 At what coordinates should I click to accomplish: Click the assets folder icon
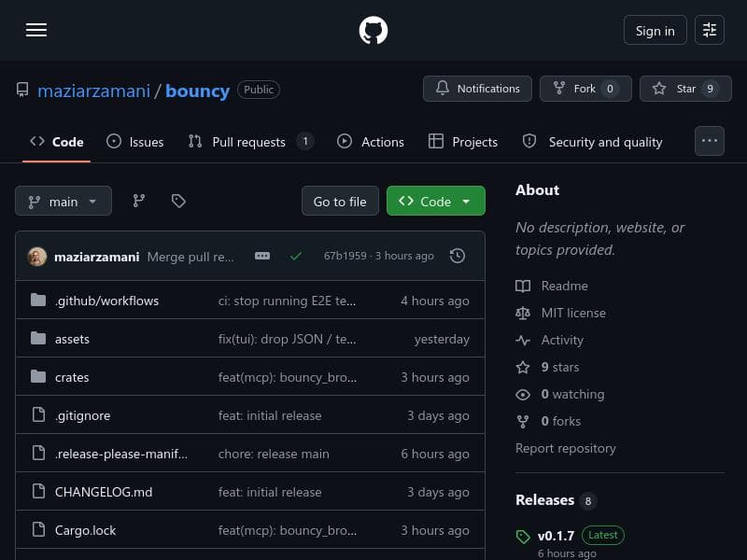tap(38, 338)
